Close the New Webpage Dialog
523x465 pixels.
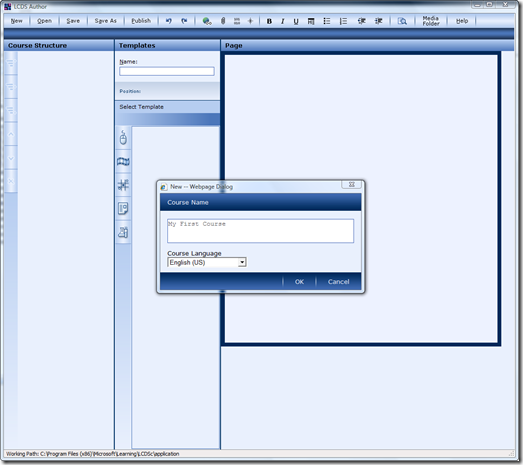click(x=352, y=184)
